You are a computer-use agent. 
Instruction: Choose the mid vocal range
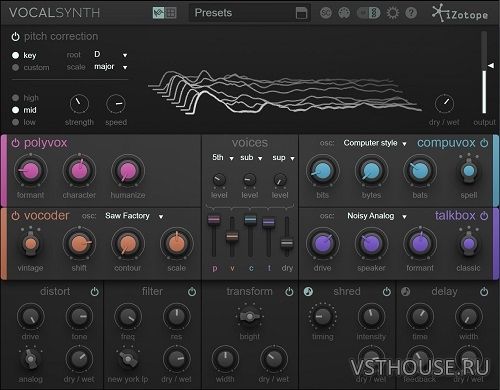point(15,110)
